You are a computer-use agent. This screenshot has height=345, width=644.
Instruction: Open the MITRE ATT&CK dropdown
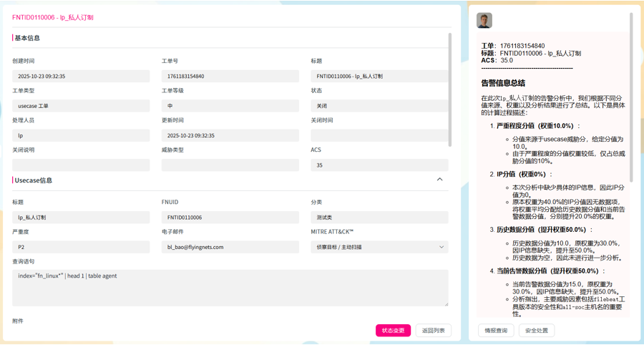379,247
